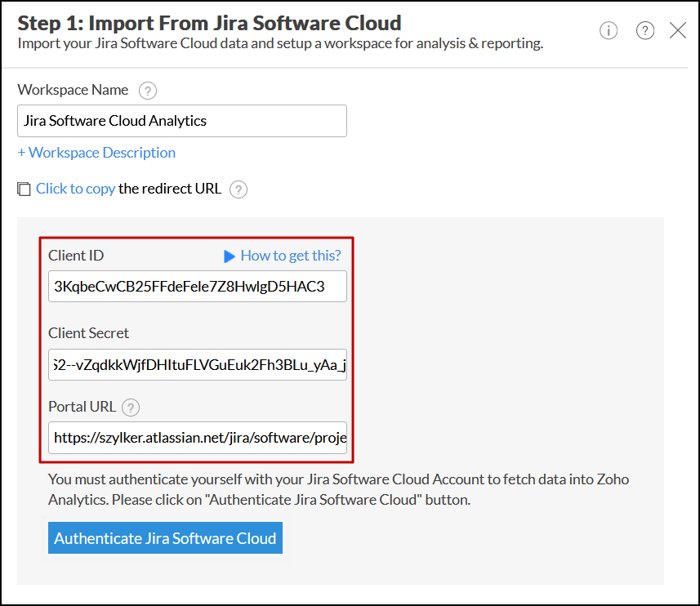
Task: Show help tooltip beside redirect URL
Action: coord(239,189)
